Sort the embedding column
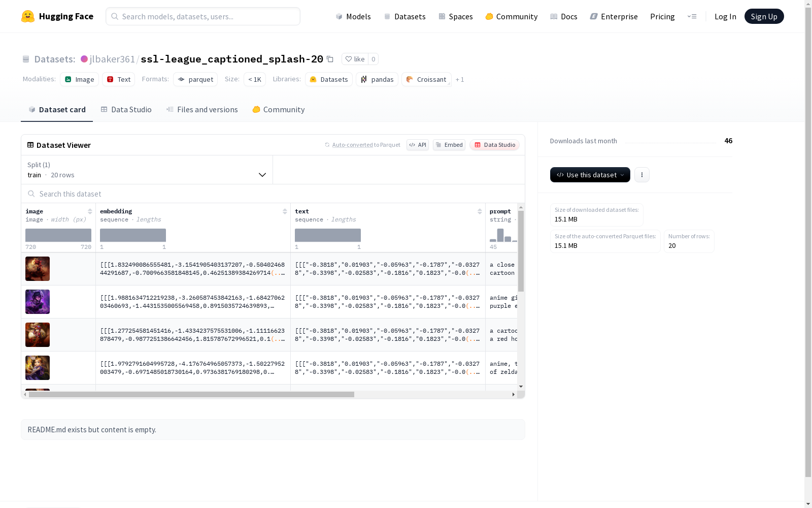 (x=285, y=211)
